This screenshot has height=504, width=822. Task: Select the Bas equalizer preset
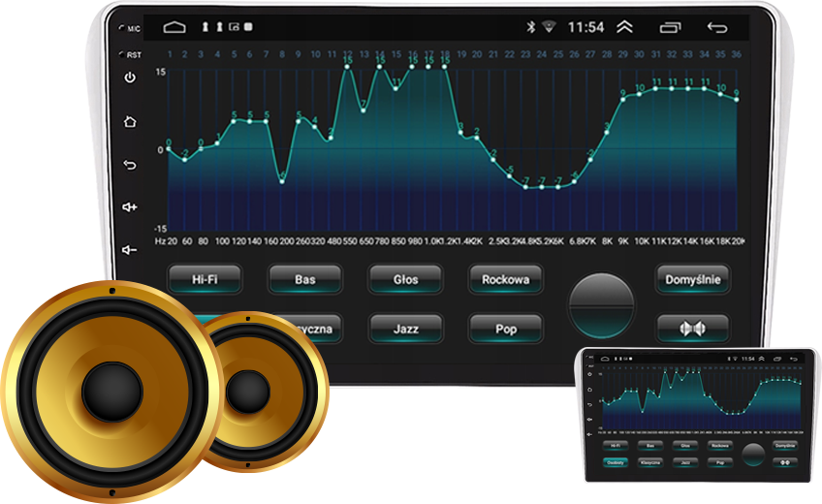click(x=305, y=279)
